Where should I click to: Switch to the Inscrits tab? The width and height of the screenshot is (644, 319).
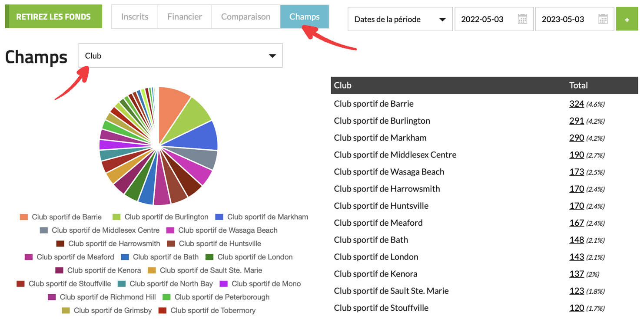coord(135,17)
